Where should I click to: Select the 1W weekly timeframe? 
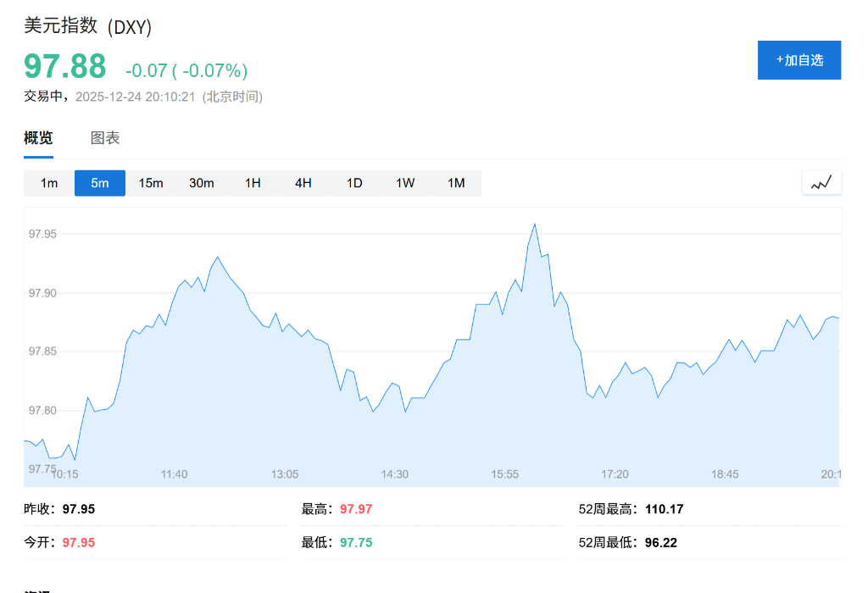pos(404,182)
